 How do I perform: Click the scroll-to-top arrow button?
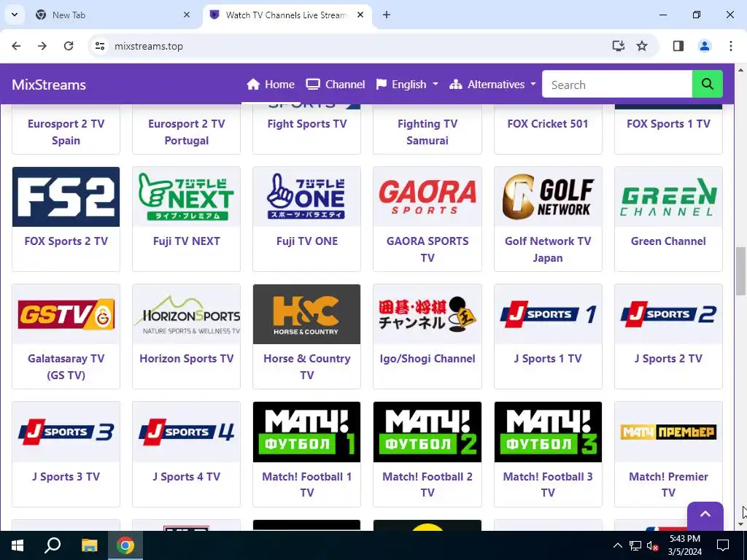point(705,516)
